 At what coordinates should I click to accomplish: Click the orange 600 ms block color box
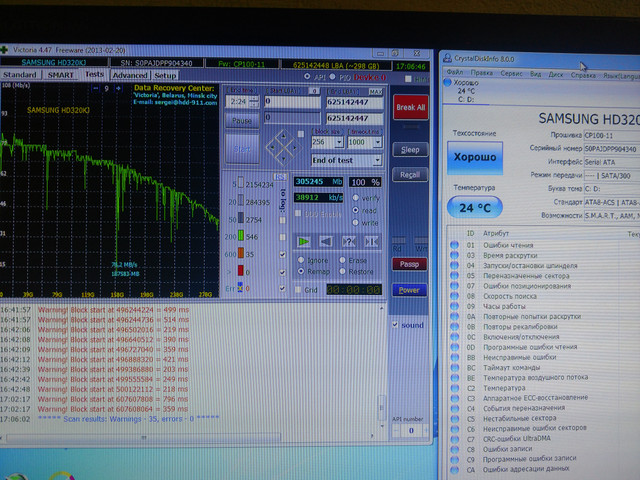(241, 253)
